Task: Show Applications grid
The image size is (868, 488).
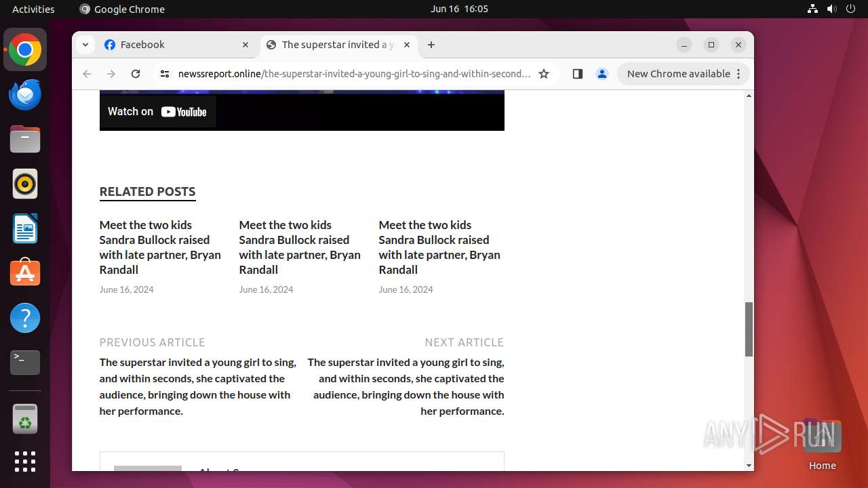Action: click(25, 462)
